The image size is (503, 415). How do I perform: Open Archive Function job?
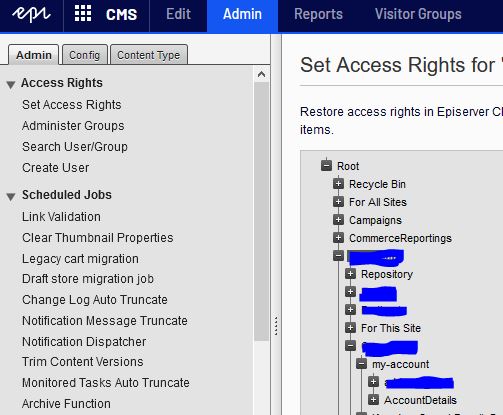click(66, 404)
